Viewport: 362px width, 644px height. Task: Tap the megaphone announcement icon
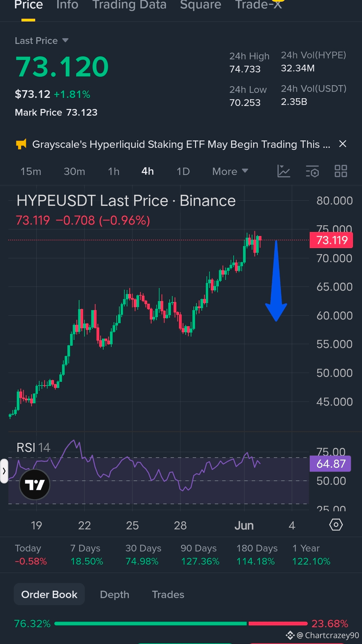pyautogui.click(x=21, y=144)
